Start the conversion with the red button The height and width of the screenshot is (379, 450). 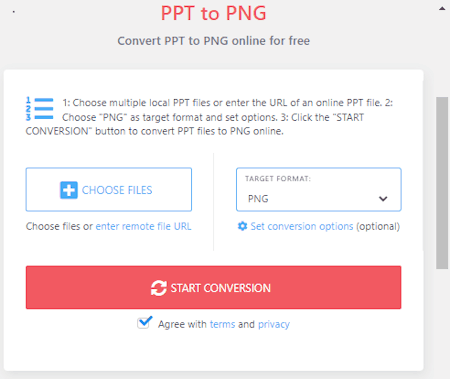click(x=213, y=287)
